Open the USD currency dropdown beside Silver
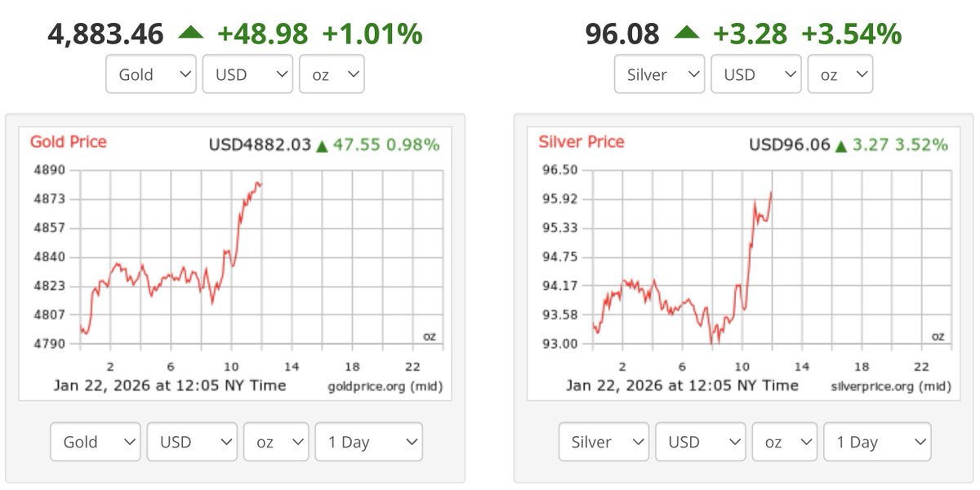The height and width of the screenshot is (490, 980). point(755,74)
